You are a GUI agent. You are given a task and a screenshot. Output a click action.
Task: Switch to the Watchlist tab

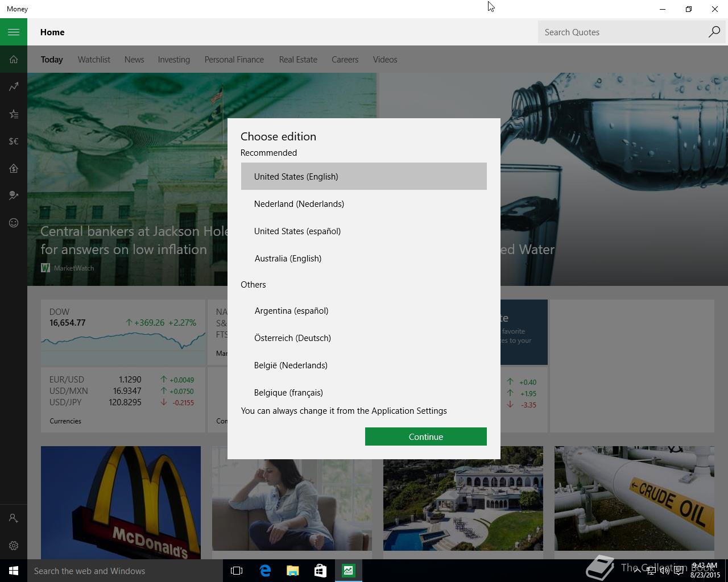pos(94,59)
